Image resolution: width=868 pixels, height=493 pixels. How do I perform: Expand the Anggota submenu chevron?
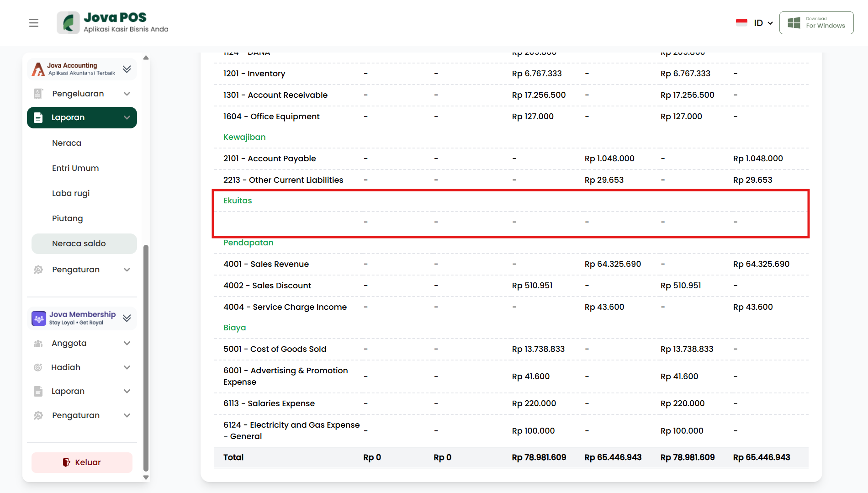pyautogui.click(x=127, y=343)
